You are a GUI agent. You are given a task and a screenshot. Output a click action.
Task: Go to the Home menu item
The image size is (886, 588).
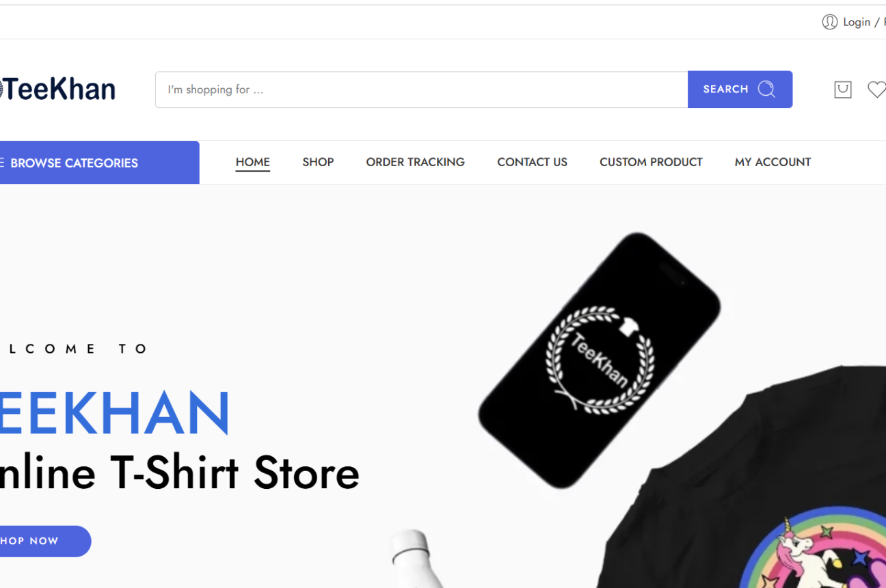coord(253,162)
